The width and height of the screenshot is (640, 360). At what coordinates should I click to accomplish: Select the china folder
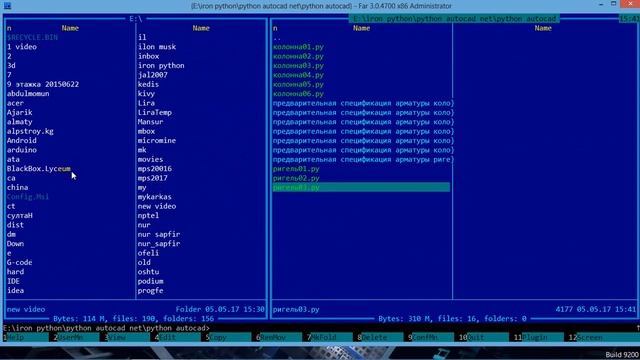tap(17, 188)
